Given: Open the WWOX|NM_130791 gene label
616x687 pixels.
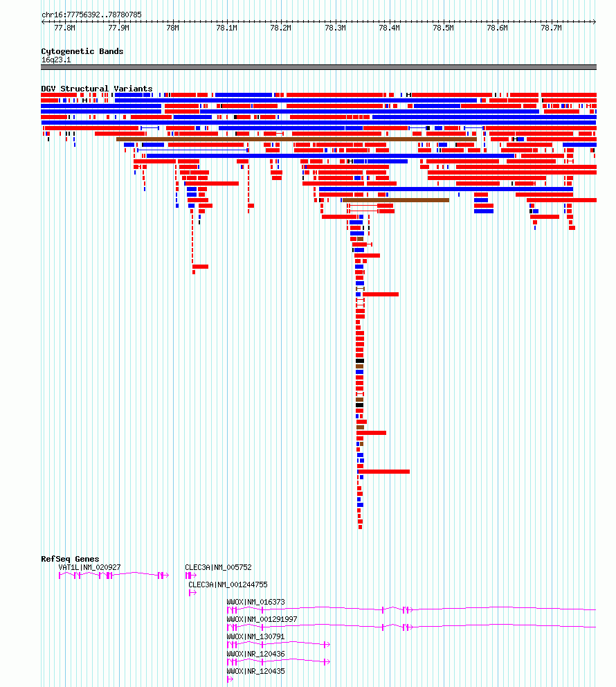Looking at the screenshot, I should 255,636.
